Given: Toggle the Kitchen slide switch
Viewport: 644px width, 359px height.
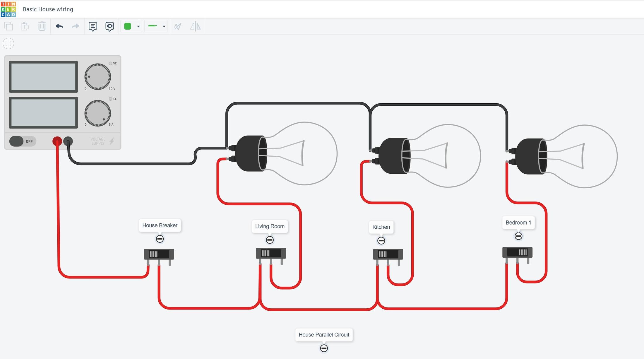Looking at the screenshot, I should [388, 254].
